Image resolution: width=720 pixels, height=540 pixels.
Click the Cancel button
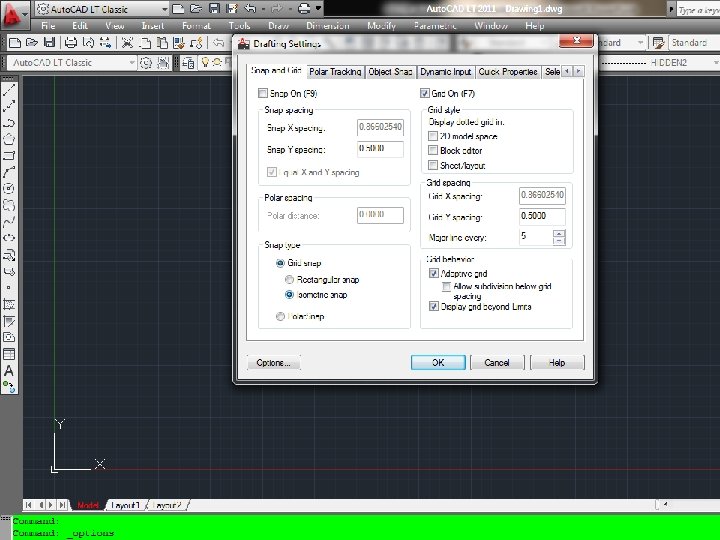tap(497, 362)
